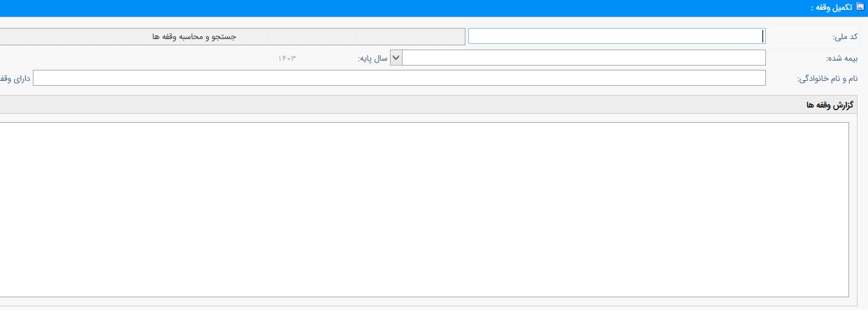The width and height of the screenshot is (868, 321).
Task: Click inside the گزارش وقفه ها report area
Action: [x=424, y=210]
